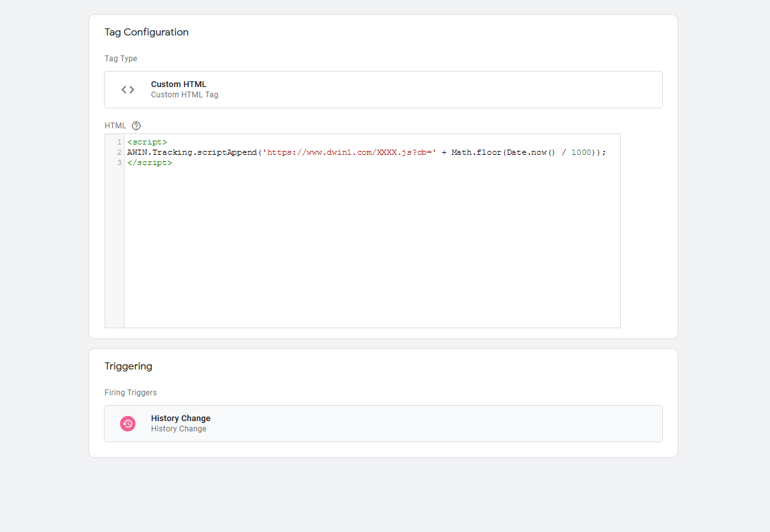Select the opening <script> line
This screenshot has width=770, height=532.
tap(147, 143)
